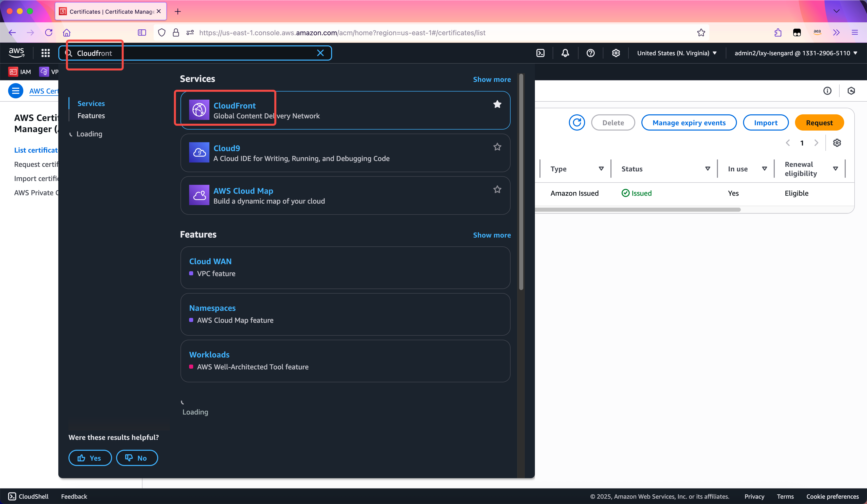This screenshot has width=867, height=504.
Task: Open the browser application menu
Action: (855, 33)
